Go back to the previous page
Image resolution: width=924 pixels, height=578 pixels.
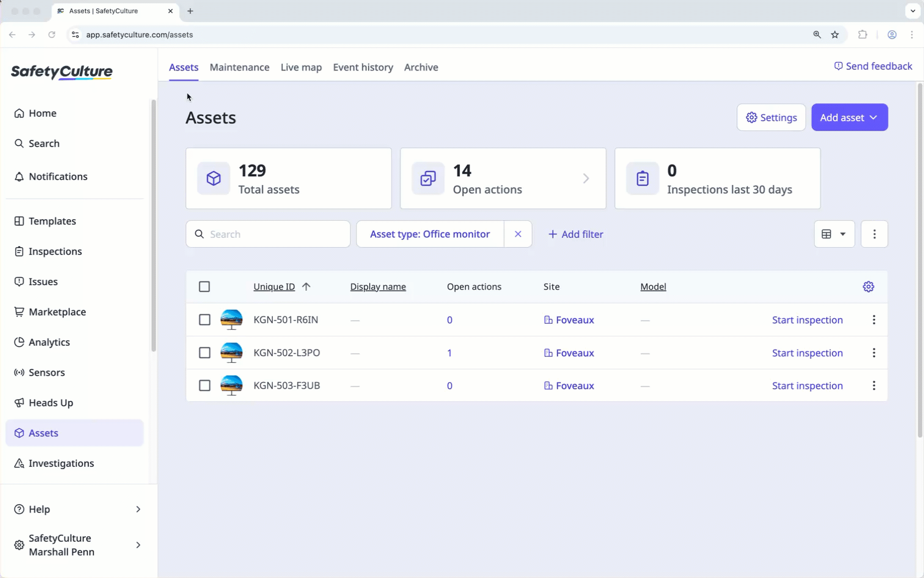(x=12, y=35)
